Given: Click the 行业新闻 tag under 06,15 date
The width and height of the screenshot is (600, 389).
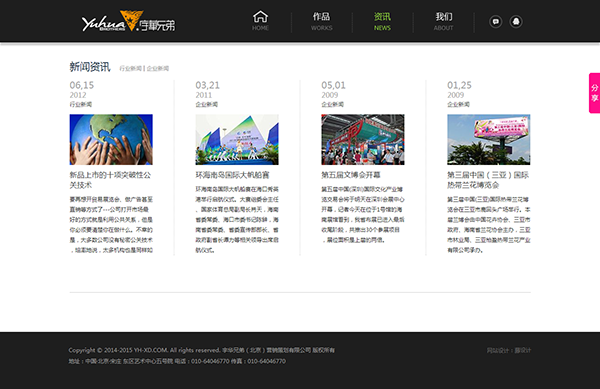Looking at the screenshot, I should 80,104.
